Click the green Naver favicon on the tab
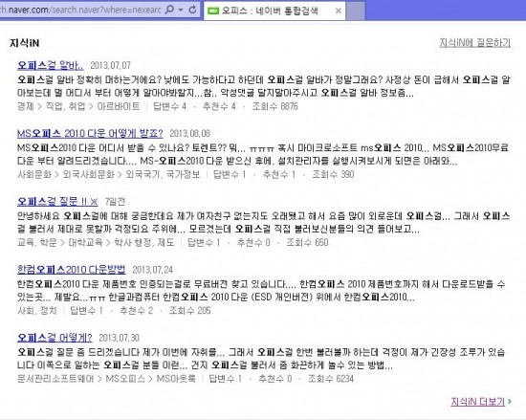Image resolution: width=526 pixels, height=420 pixels. pyautogui.click(x=213, y=11)
